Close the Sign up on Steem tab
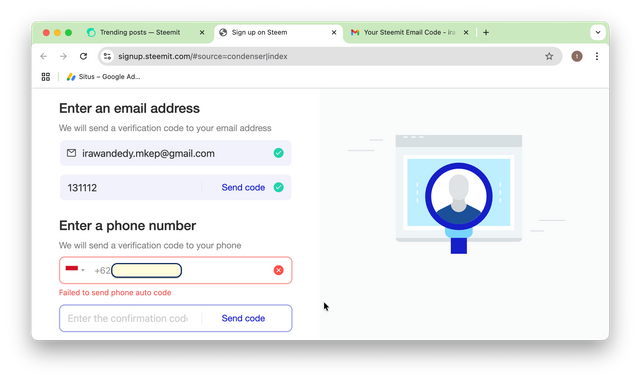The image size is (640, 381). tap(334, 32)
